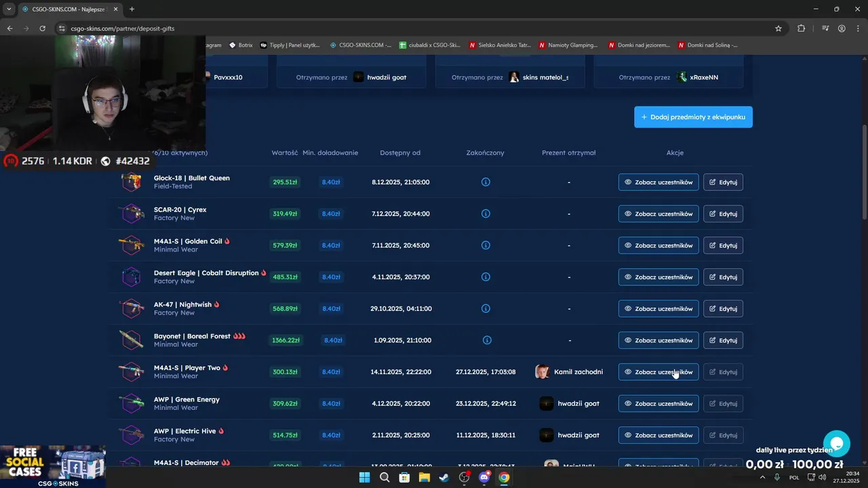Open the support chat bubble
This screenshot has height=488, width=868.
pos(837,444)
